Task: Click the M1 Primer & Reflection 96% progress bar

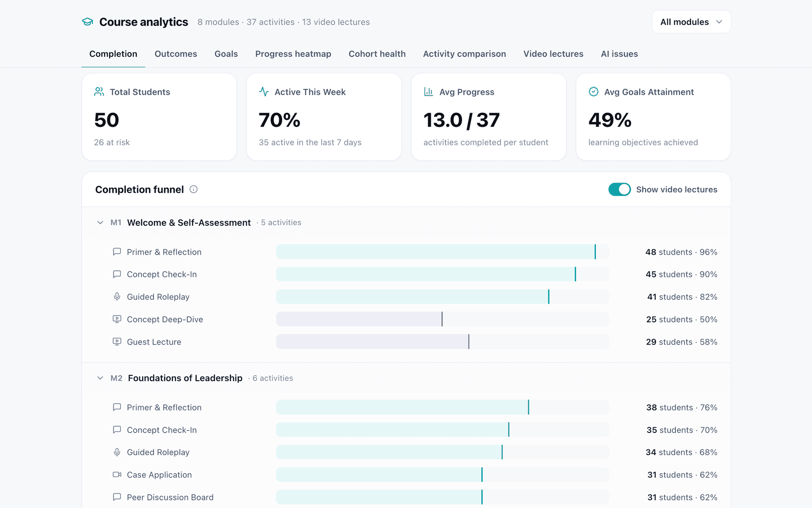Action: (x=443, y=252)
